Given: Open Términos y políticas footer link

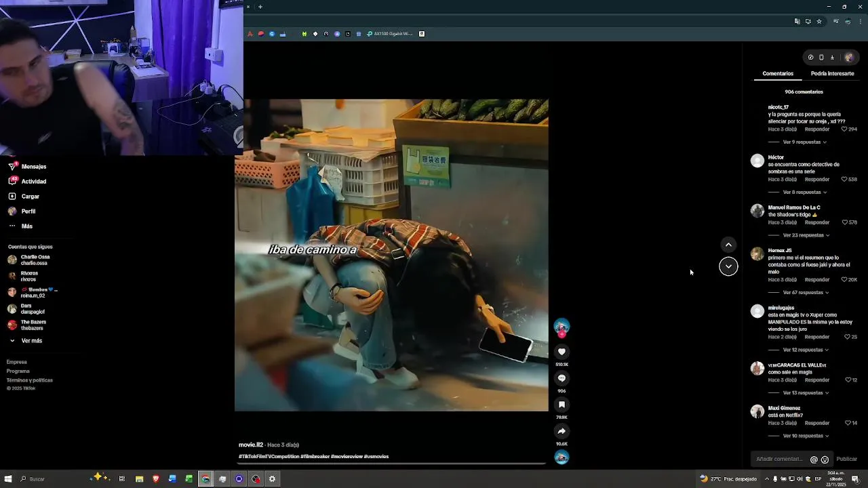Looking at the screenshot, I should [x=30, y=380].
